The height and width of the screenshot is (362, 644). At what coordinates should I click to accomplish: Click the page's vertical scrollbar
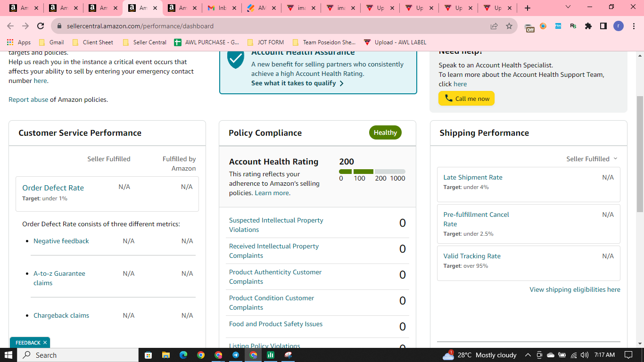point(640,153)
